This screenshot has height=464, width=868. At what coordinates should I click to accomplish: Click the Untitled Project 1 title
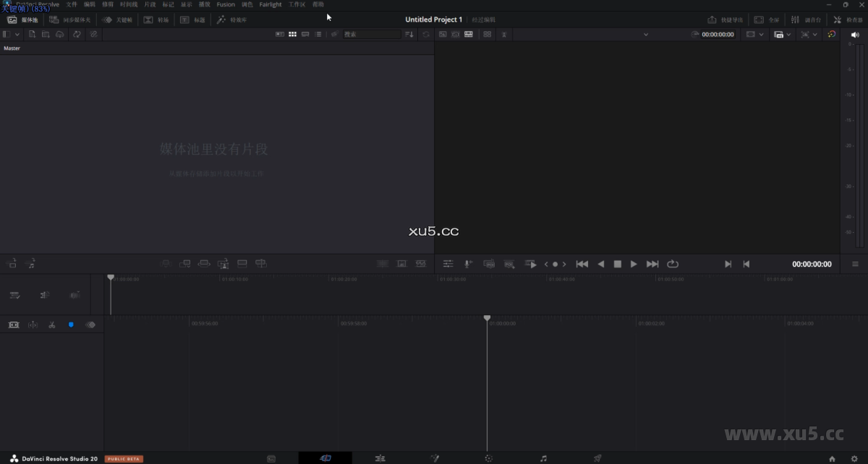[433, 20]
